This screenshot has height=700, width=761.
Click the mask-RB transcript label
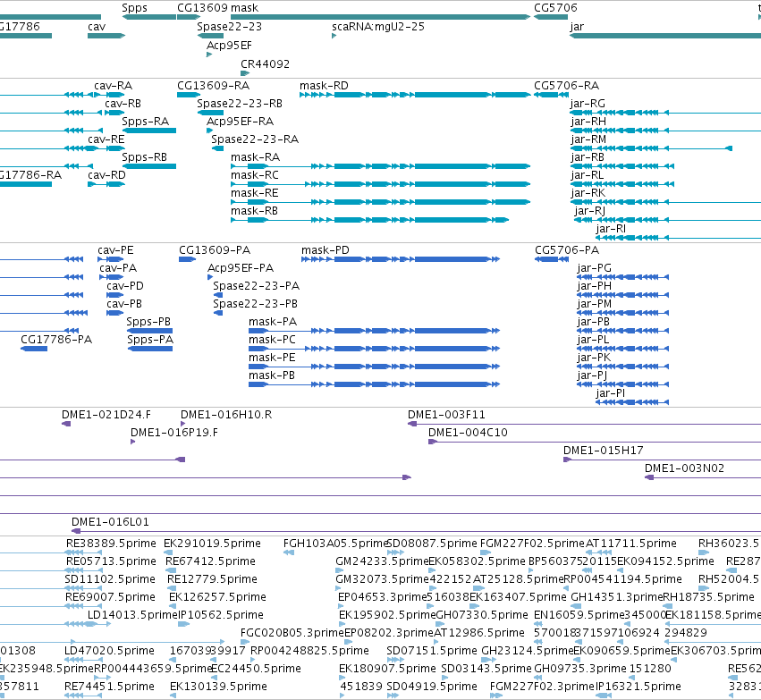tap(254, 211)
